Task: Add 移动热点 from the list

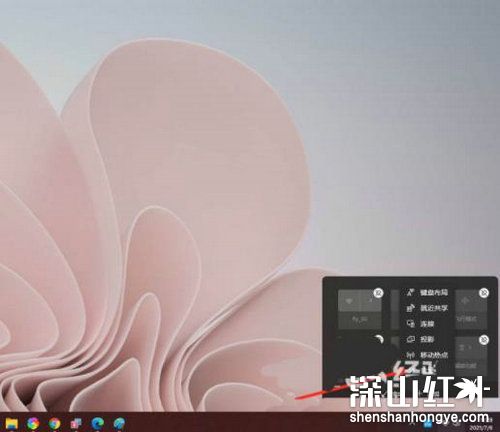Action: point(427,355)
